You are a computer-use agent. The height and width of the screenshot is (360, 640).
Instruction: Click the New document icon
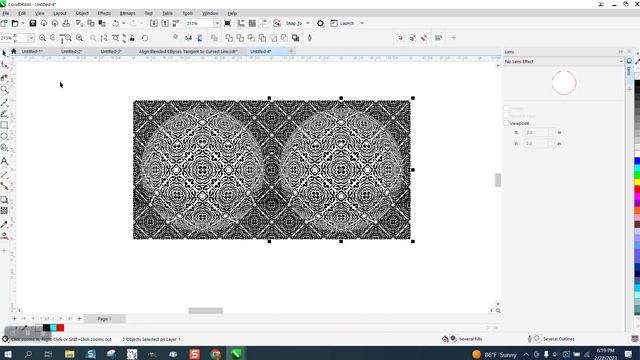4,23
